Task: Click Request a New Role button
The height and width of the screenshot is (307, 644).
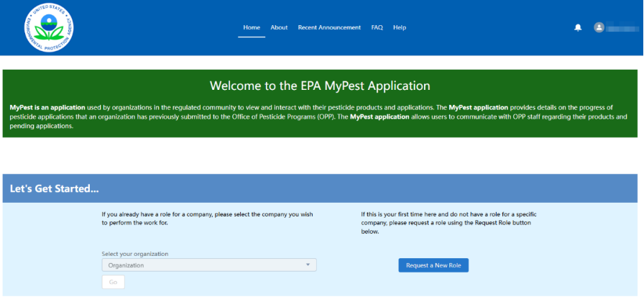Action: point(433,265)
